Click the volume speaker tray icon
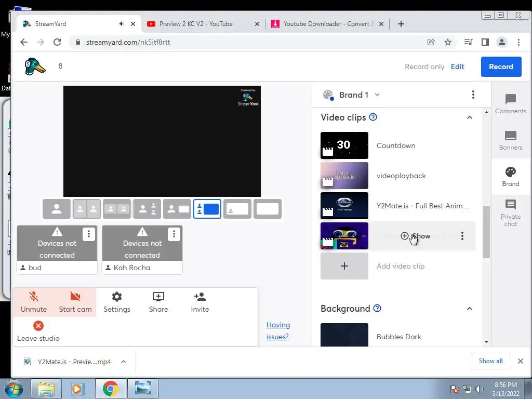The height and width of the screenshot is (399, 532). coord(479,389)
